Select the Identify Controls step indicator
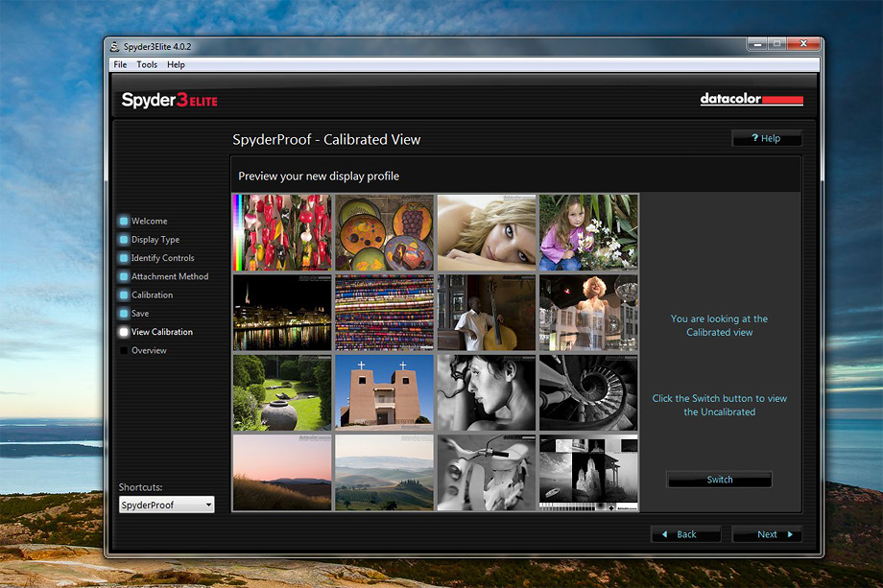The height and width of the screenshot is (588, 883). pos(124,258)
